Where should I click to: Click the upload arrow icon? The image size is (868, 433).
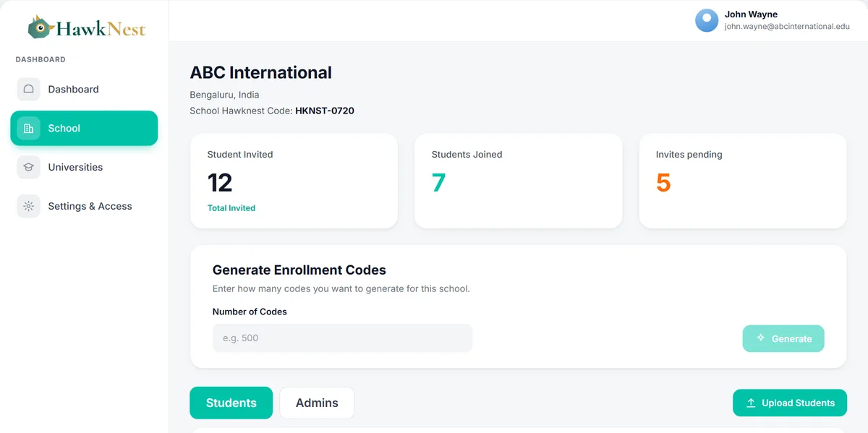pyautogui.click(x=751, y=403)
